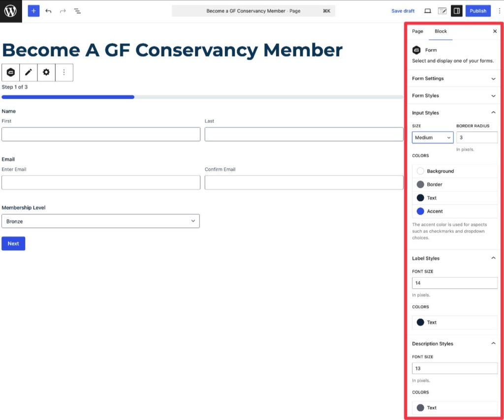Click the Membership Level label
This screenshot has width=504, height=420.
pyautogui.click(x=24, y=208)
